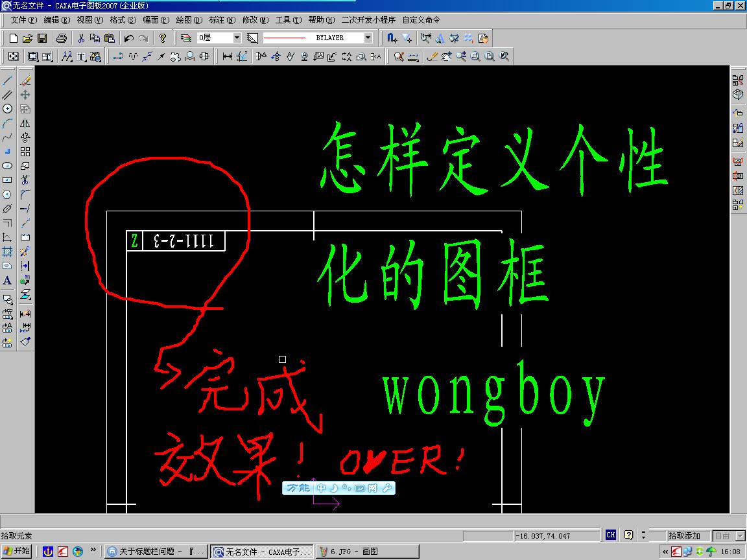Undo the last action

coord(128,38)
